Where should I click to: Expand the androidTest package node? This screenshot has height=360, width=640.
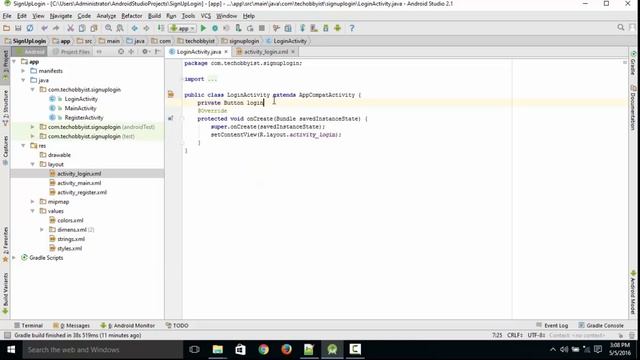tap(33, 127)
